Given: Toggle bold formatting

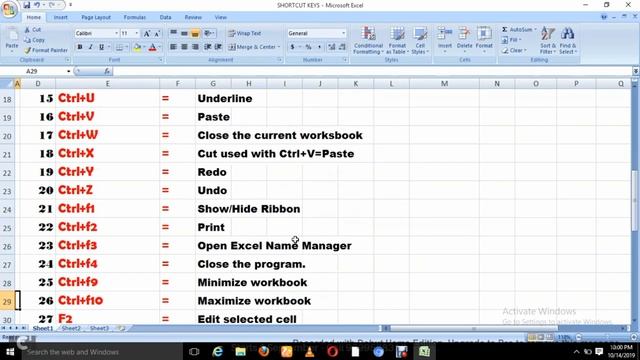Looking at the screenshot, I should [x=80, y=47].
